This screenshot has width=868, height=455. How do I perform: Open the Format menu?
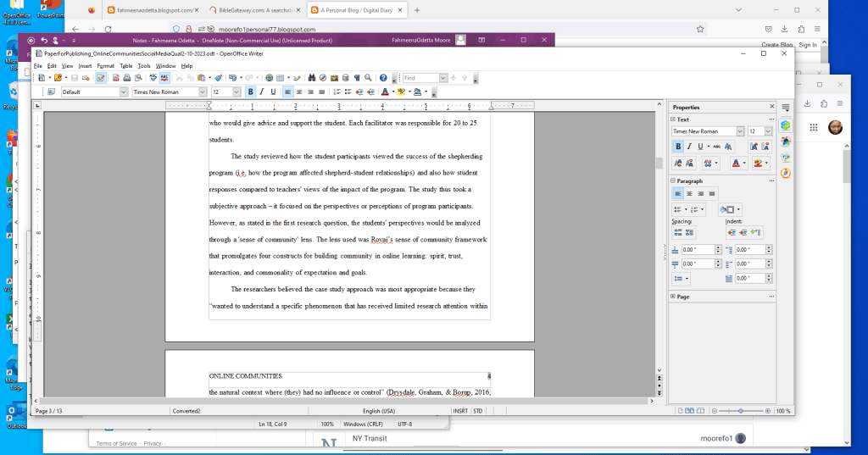click(x=105, y=65)
